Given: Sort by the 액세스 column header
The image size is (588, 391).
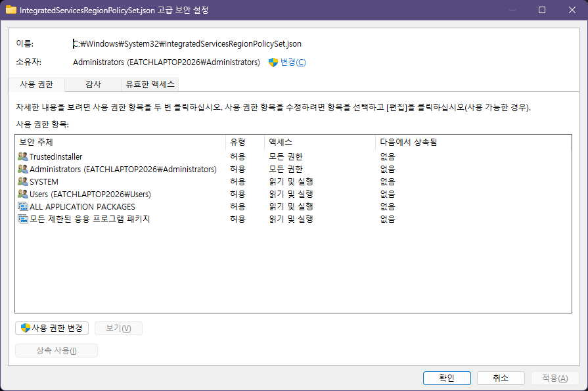Looking at the screenshot, I should pyautogui.click(x=319, y=142).
